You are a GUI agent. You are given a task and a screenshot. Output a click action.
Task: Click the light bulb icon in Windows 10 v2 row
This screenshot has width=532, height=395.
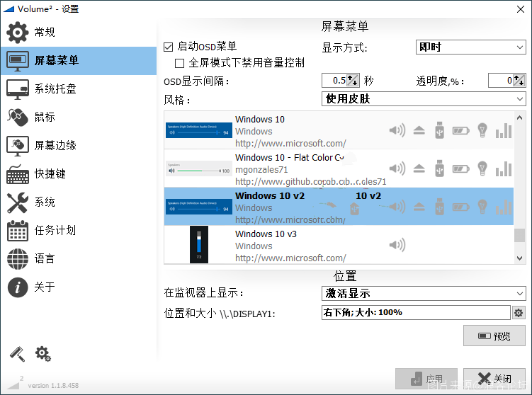pos(482,207)
